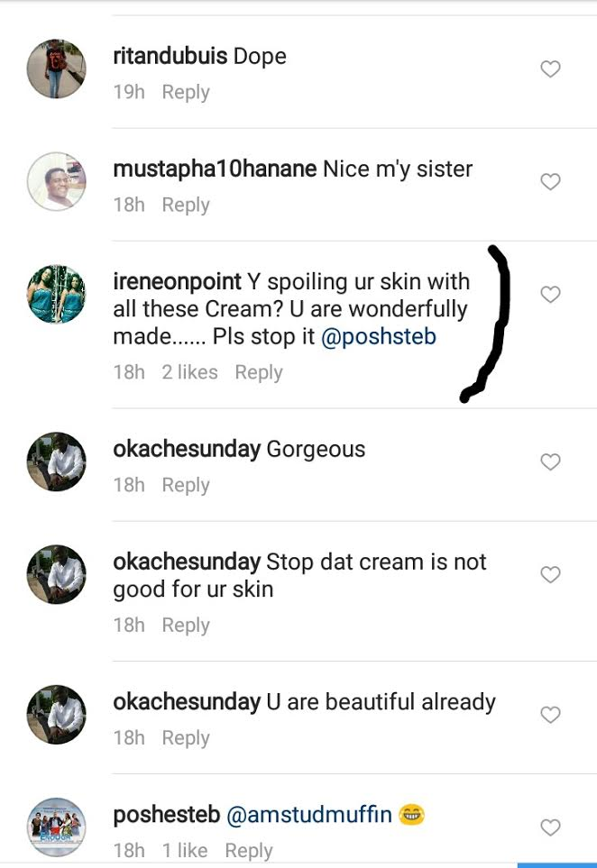597x868 pixels.
Task: Open the @poshsteb mention link
Action: (x=381, y=338)
